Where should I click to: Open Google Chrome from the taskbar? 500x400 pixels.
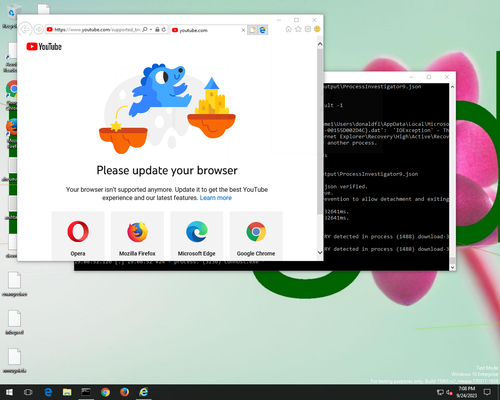[105, 392]
